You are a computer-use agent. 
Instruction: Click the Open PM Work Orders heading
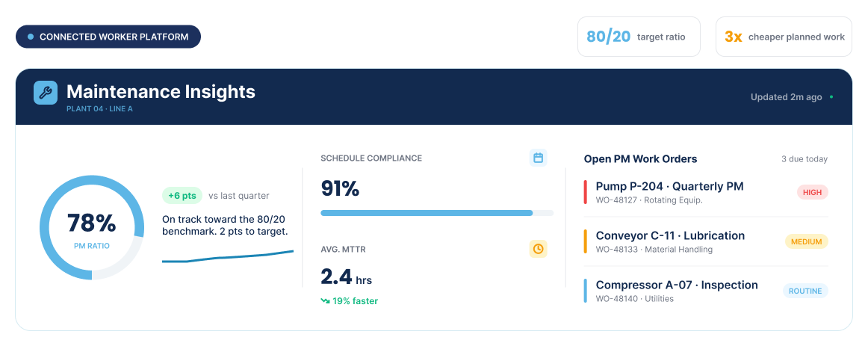tap(640, 159)
